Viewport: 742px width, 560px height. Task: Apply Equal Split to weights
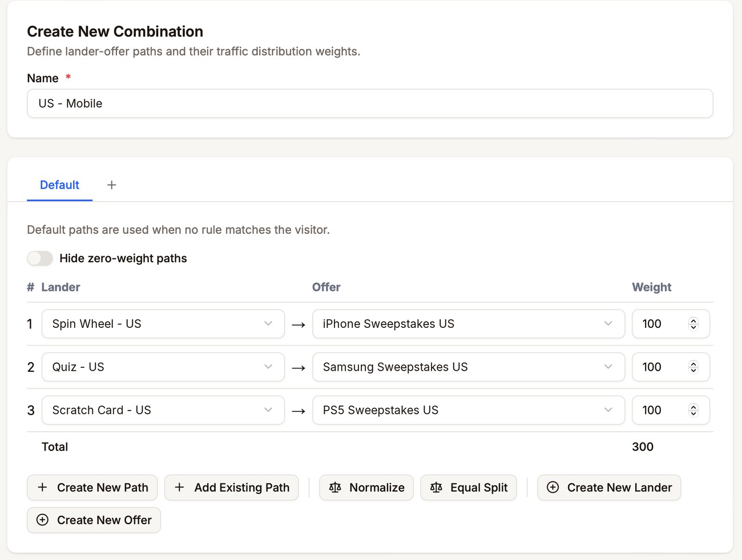(x=469, y=488)
